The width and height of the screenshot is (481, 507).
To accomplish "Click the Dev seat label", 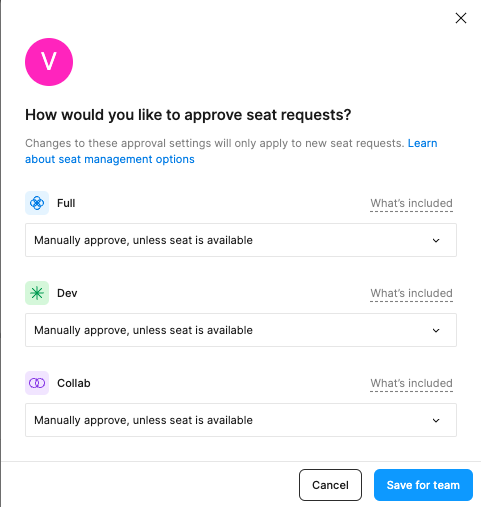I will pos(67,293).
